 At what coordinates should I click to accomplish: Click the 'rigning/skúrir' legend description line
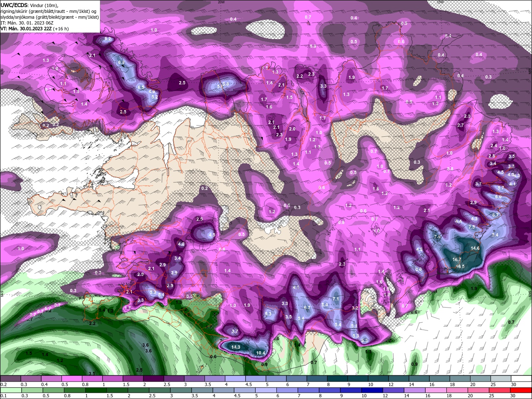pos(48,11)
